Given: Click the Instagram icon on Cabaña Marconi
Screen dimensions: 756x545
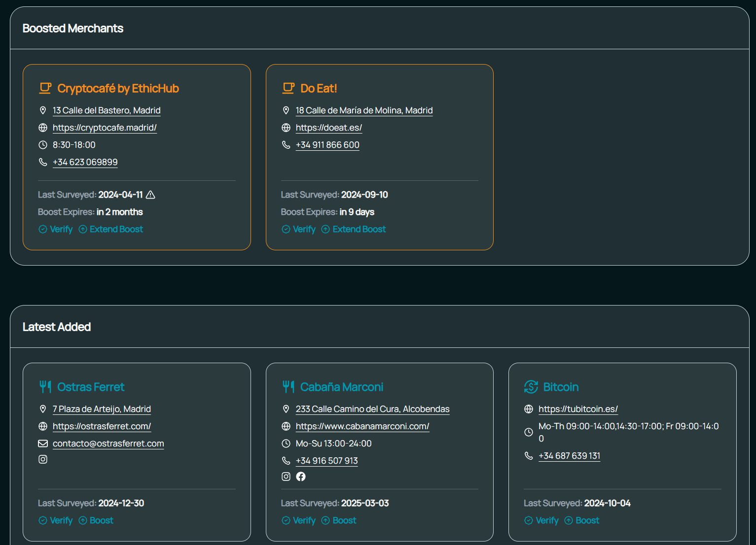Looking at the screenshot, I should (286, 477).
